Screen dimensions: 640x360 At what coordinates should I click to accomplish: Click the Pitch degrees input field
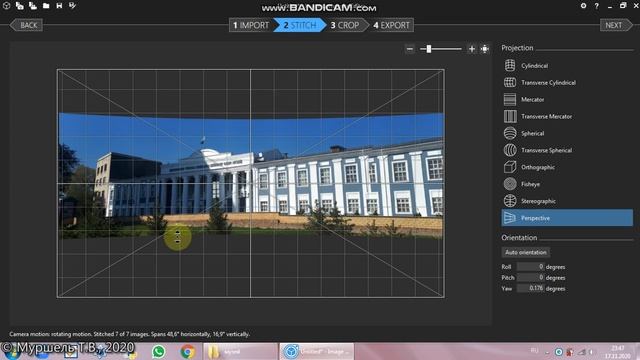click(x=531, y=278)
